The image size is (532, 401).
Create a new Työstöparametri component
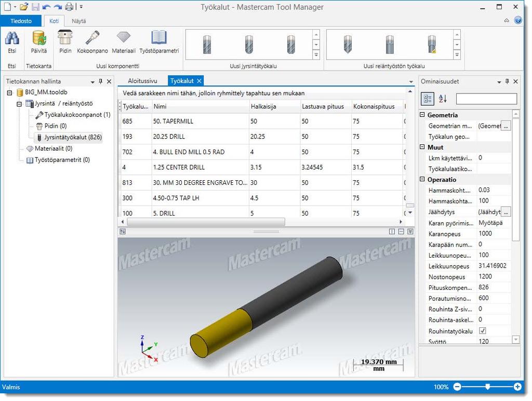pyautogui.click(x=159, y=42)
